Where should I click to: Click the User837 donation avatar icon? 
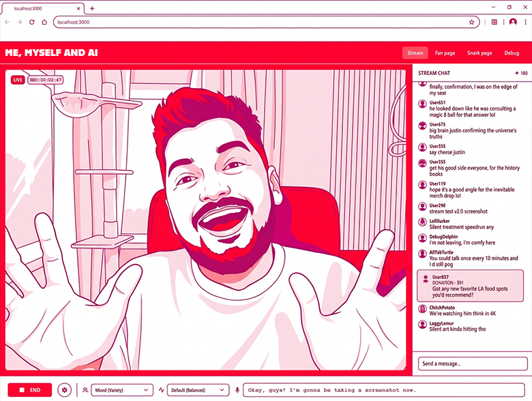pos(426,278)
